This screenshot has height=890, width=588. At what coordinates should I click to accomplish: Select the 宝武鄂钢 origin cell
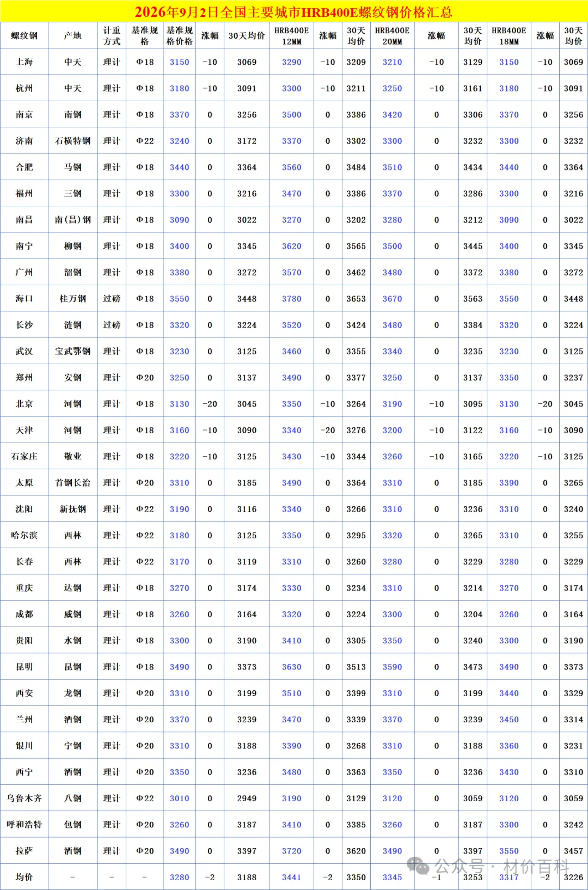(x=73, y=351)
